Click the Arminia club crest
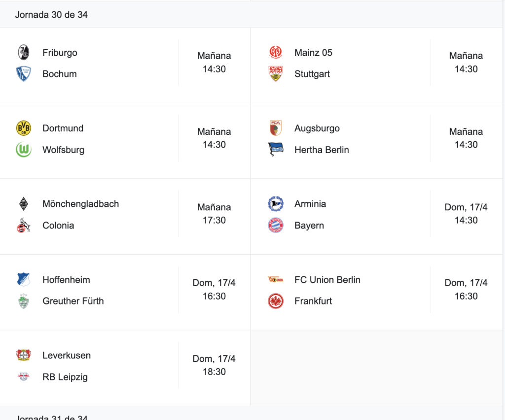This screenshot has width=505, height=420. (x=276, y=204)
